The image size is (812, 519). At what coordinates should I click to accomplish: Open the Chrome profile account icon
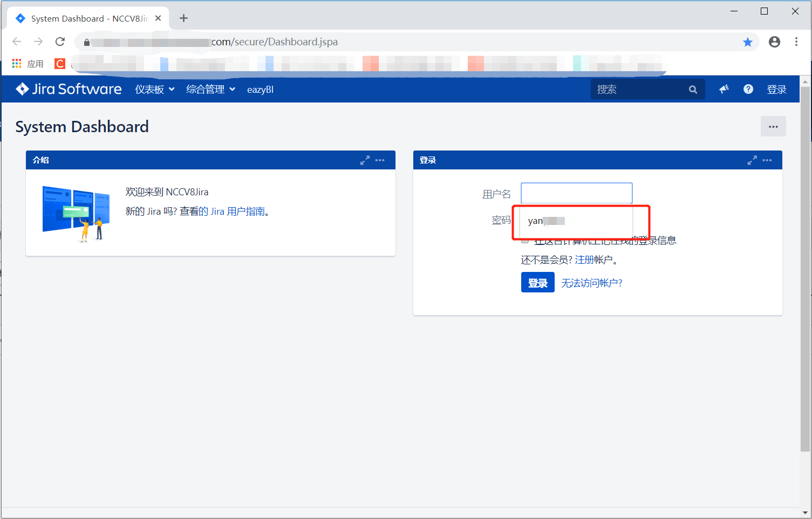[774, 42]
